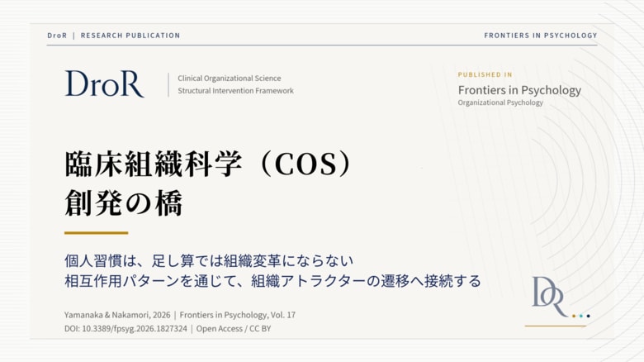The image size is (644, 362).
Task: Click 'DroR | RESEARCH PUBLICATION' header text
Action: pos(114,36)
